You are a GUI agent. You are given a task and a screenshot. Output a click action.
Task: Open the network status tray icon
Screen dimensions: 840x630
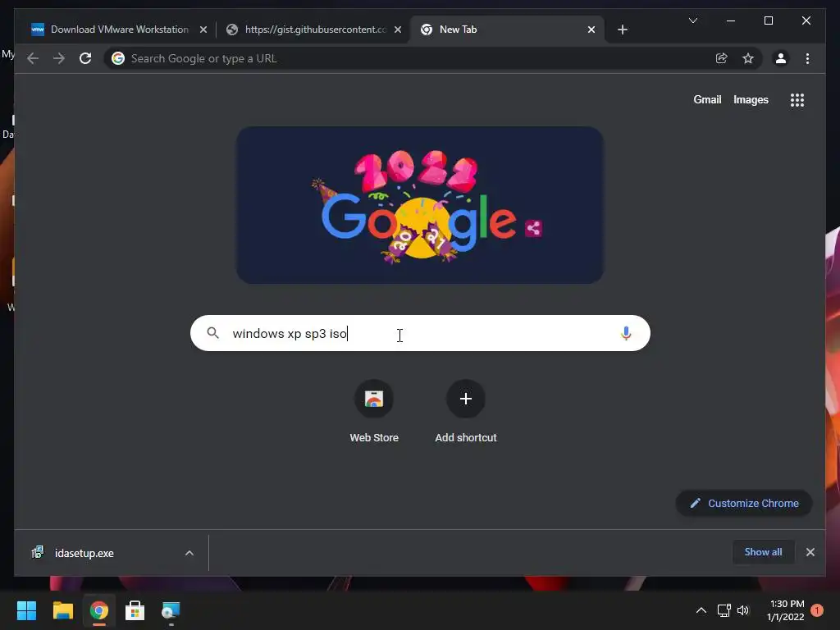pyautogui.click(x=724, y=610)
